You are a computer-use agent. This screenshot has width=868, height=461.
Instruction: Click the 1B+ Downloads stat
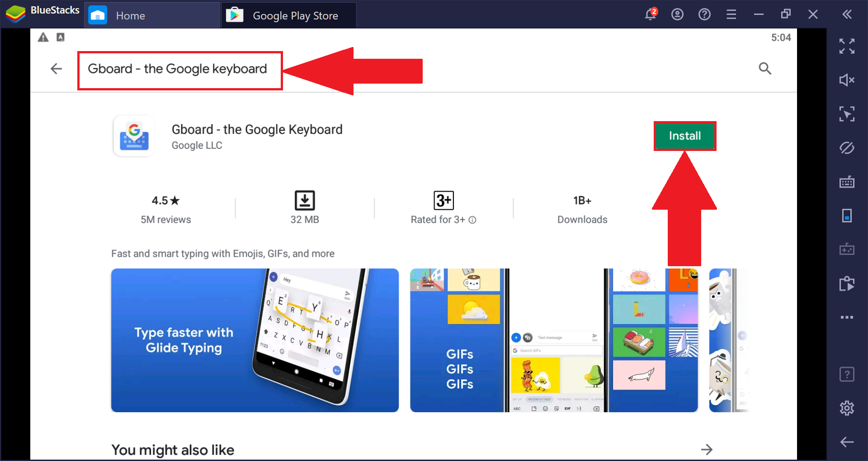point(582,210)
